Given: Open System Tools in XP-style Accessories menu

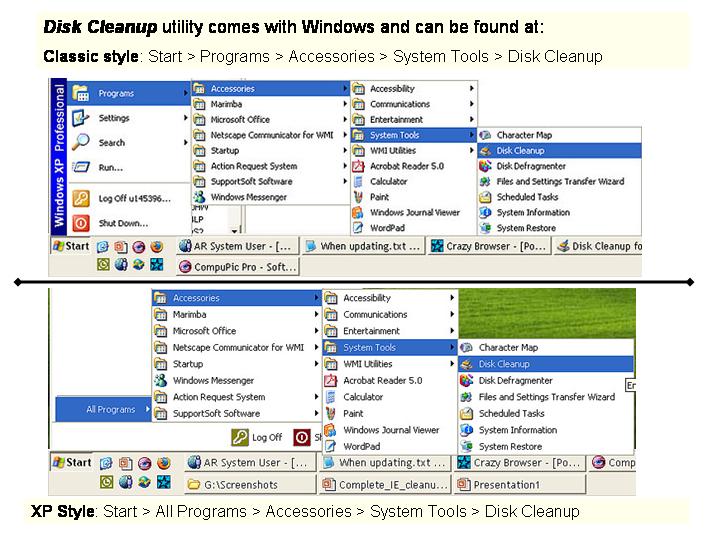Looking at the screenshot, I should [x=390, y=348].
